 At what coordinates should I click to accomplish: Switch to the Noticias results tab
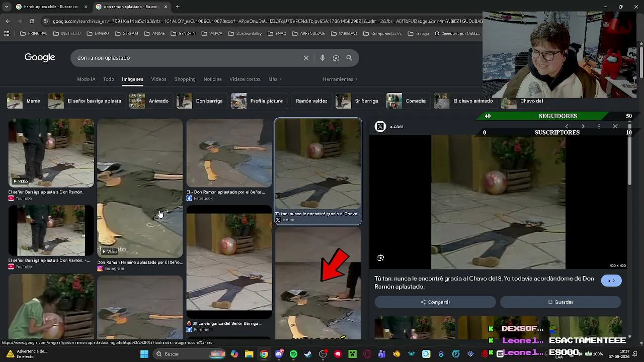tap(212, 79)
